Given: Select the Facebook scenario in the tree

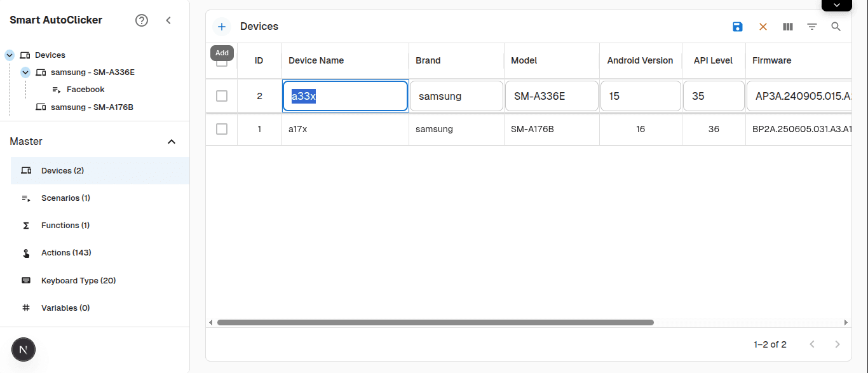Looking at the screenshot, I should (x=85, y=90).
